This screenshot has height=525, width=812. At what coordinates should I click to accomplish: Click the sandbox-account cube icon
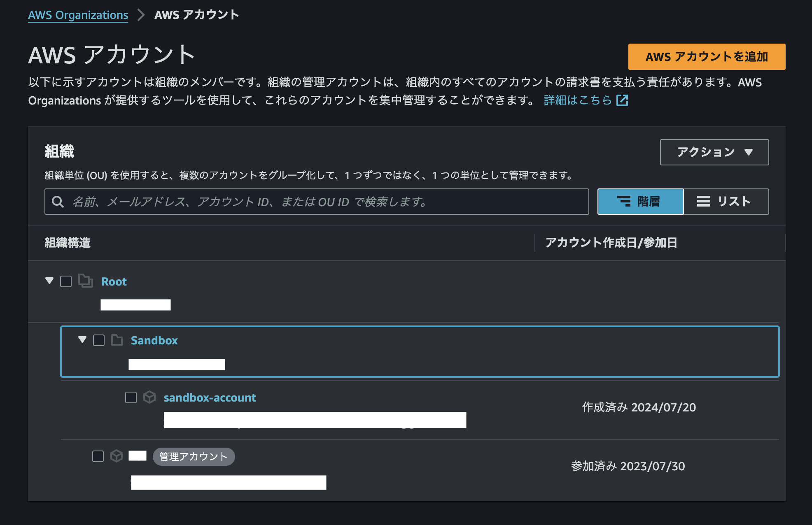point(149,397)
